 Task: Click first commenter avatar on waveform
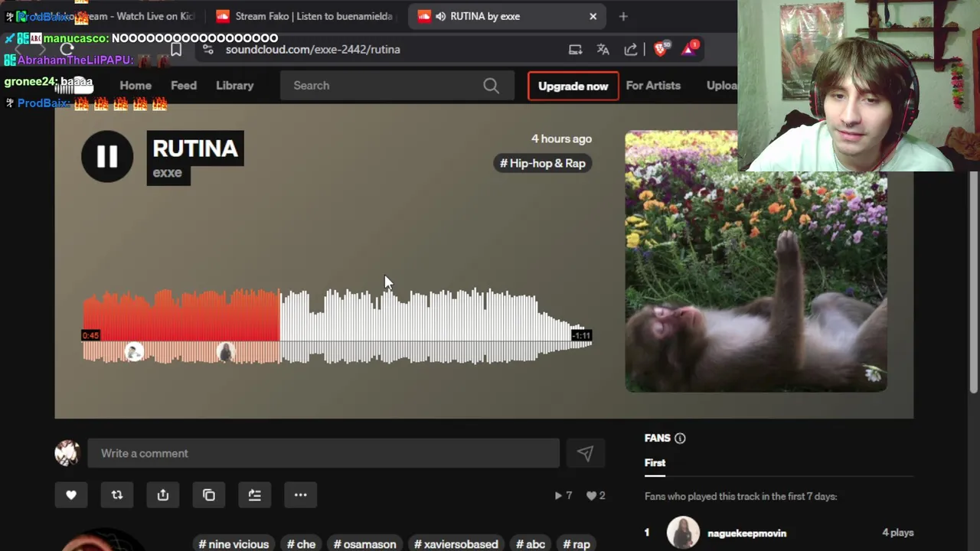click(134, 352)
